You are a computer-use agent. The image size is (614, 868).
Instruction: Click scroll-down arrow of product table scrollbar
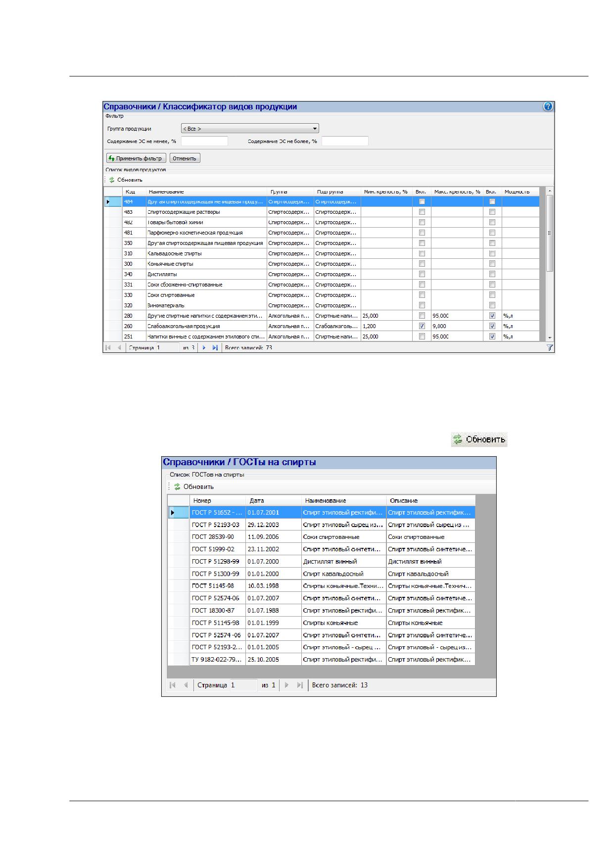pyautogui.click(x=550, y=338)
